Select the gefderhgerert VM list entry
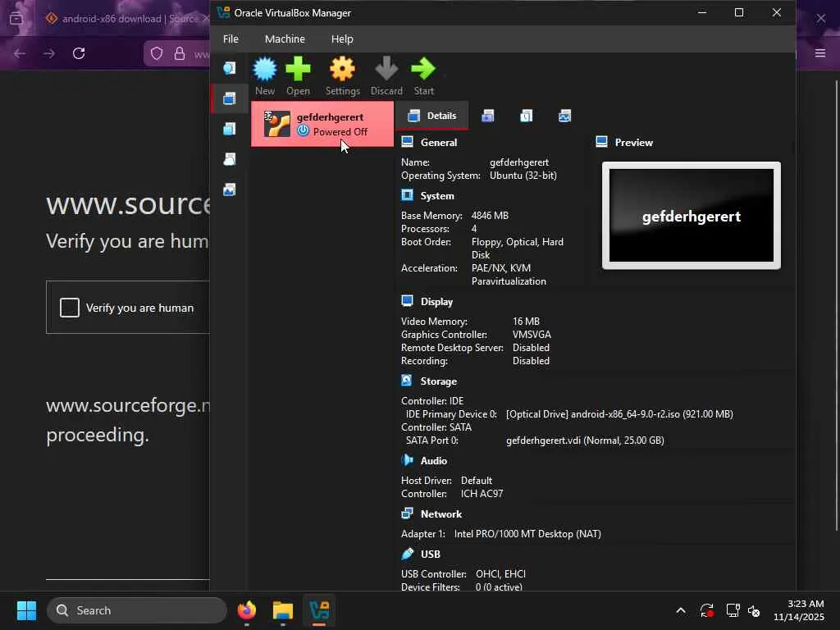This screenshot has height=630, width=840. [322, 124]
